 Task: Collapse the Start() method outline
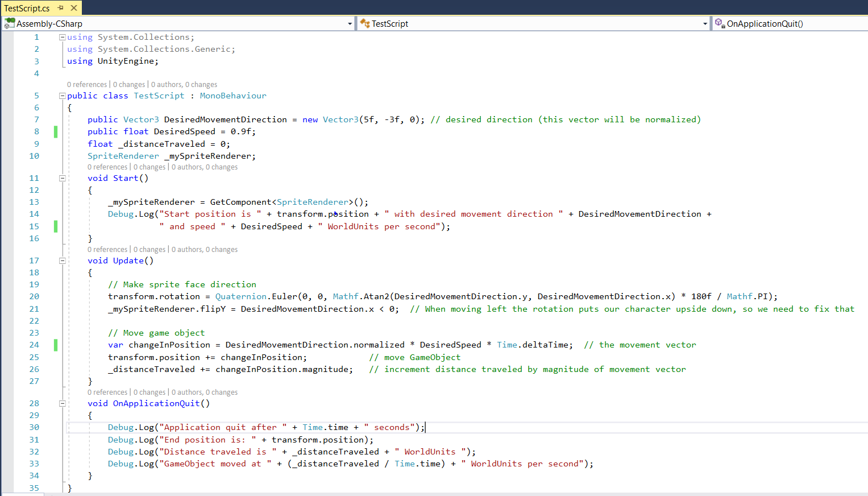(x=63, y=178)
